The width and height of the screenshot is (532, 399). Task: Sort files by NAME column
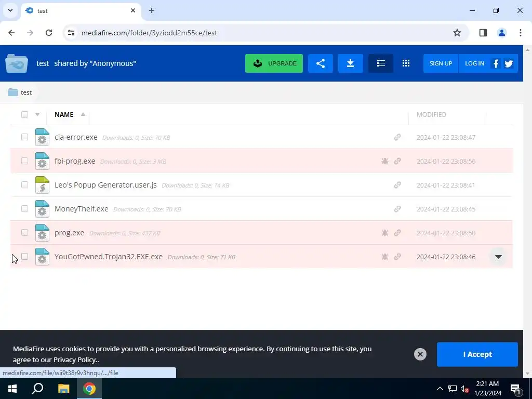[x=64, y=115]
